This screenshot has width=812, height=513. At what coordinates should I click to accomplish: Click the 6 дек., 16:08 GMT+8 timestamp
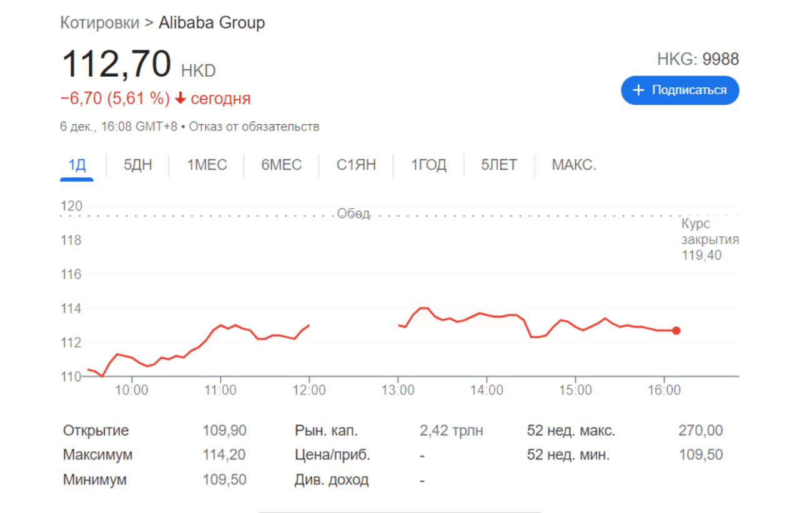pos(118,127)
